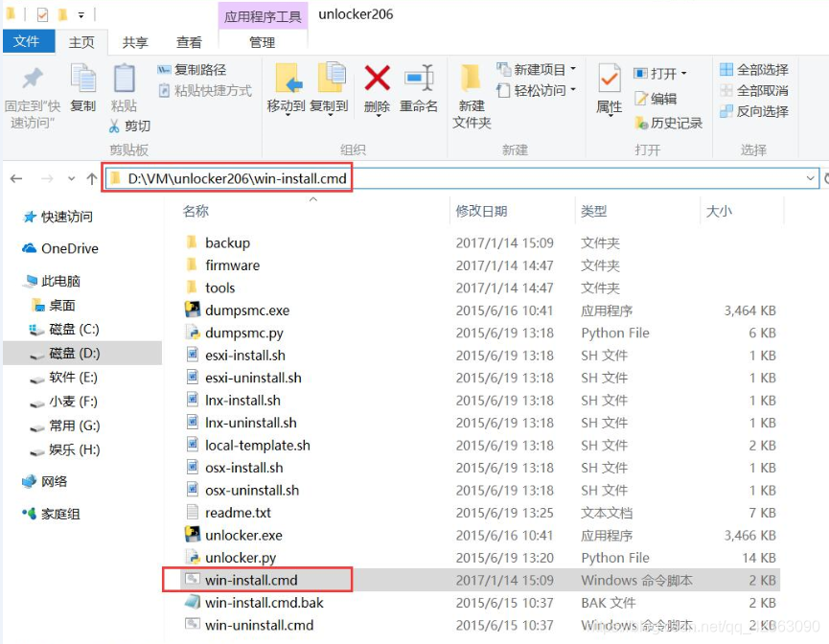This screenshot has height=644, width=829.
Task: Expand address bar history dropdown
Action: tap(810, 178)
